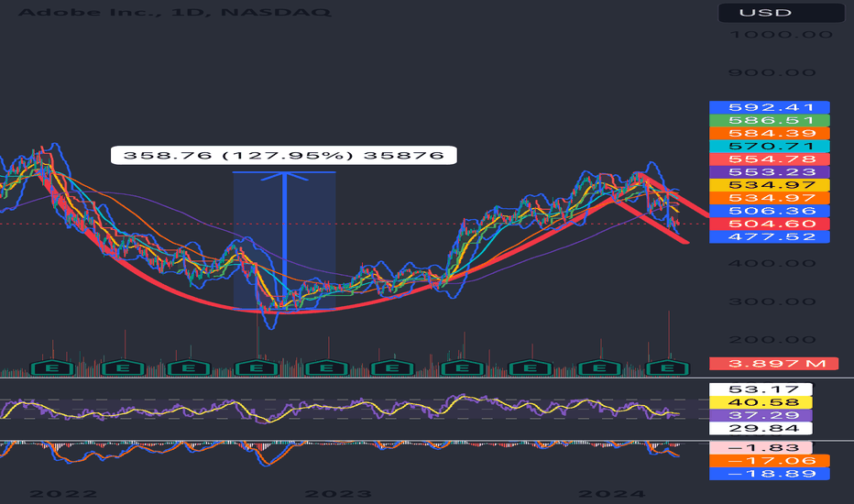Click the 29.84 oscillator lower value label
The height and width of the screenshot is (504, 854).
coord(761,428)
